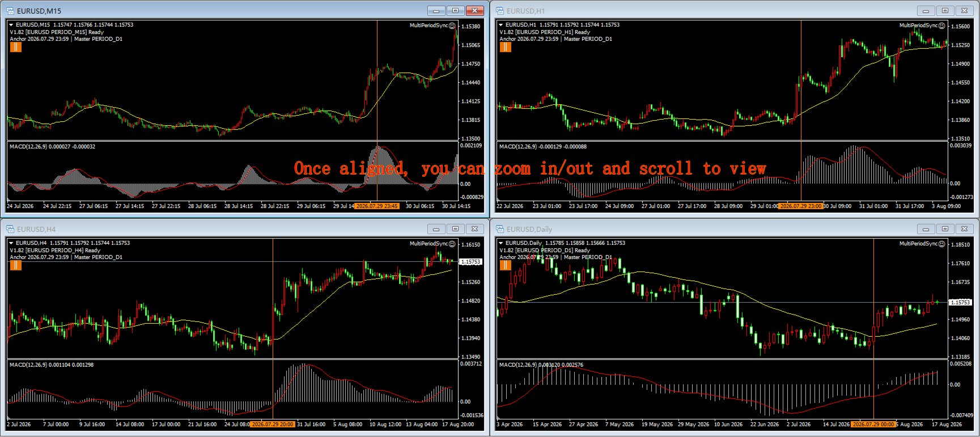
Task: Minimize the EURUSD,H1 chart window
Action: [x=926, y=11]
